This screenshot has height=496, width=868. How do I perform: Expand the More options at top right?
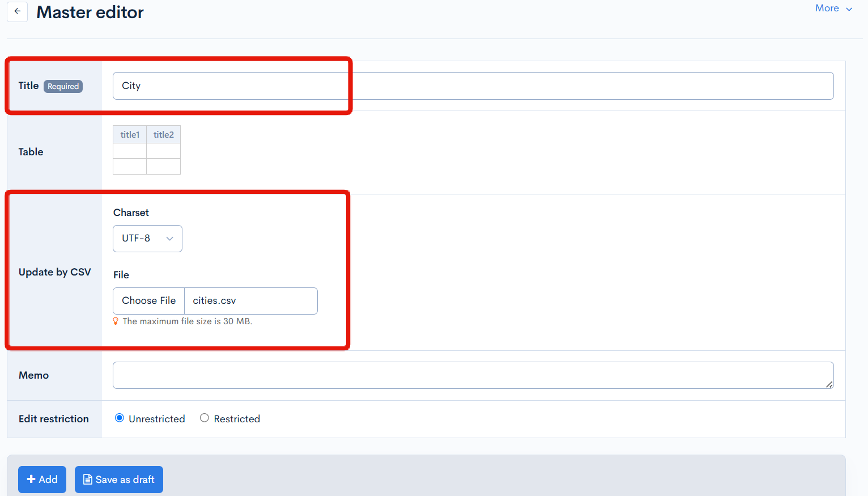pos(833,8)
